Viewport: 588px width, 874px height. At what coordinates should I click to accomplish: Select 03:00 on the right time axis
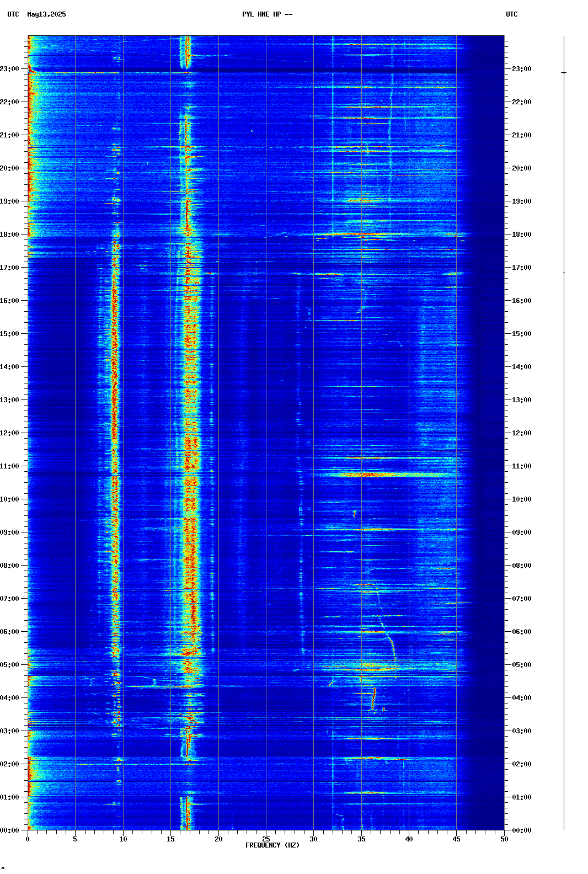click(522, 731)
